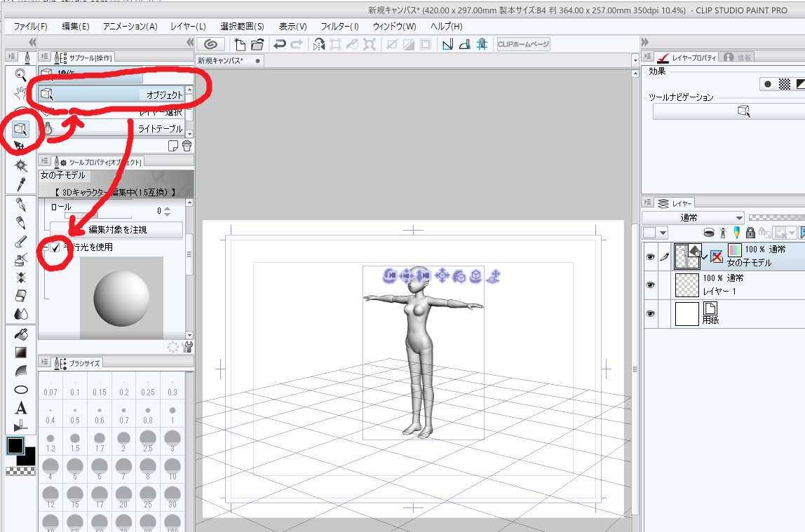Screen dimensions: 805x532
Task: Select the Eyedropper tool
Action: 20,184
